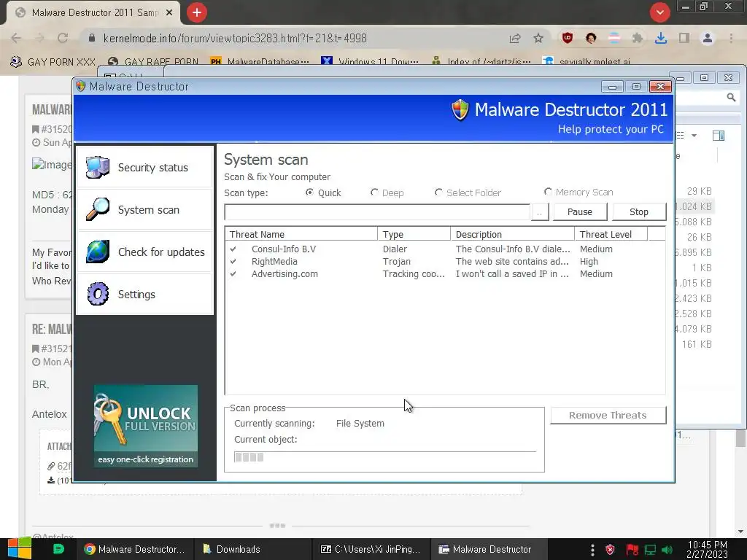Image resolution: width=747 pixels, height=560 pixels.
Task: Open view options dropdown in Downloads window
Action: pos(694,136)
